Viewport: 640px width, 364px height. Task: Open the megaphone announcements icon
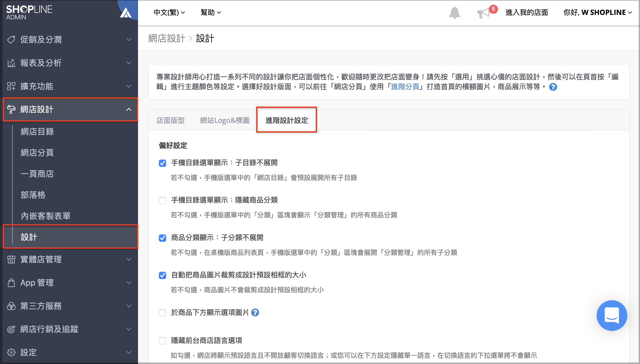point(484,13)
